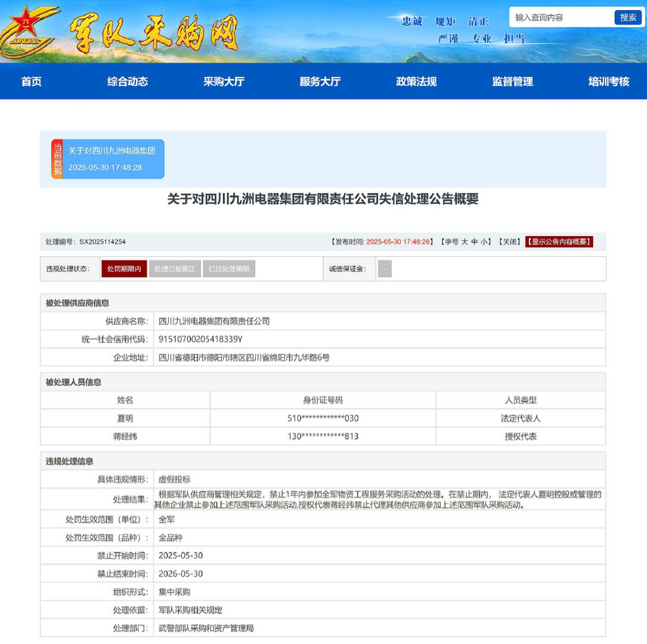The height and width of the screenshot is (644, 647).
Task: Open the 培训考核 navigation menu
Action: 608,81
